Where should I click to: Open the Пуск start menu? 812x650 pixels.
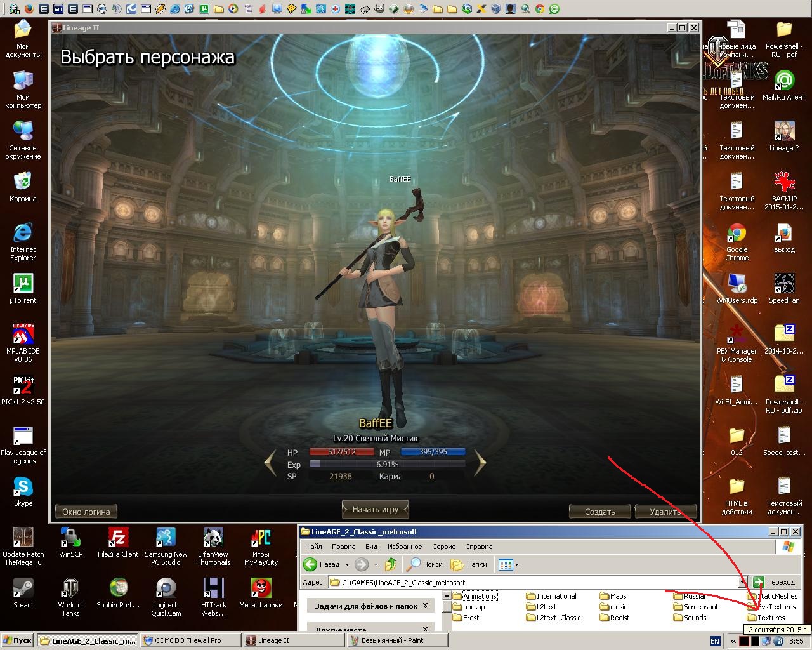[18, 640]
